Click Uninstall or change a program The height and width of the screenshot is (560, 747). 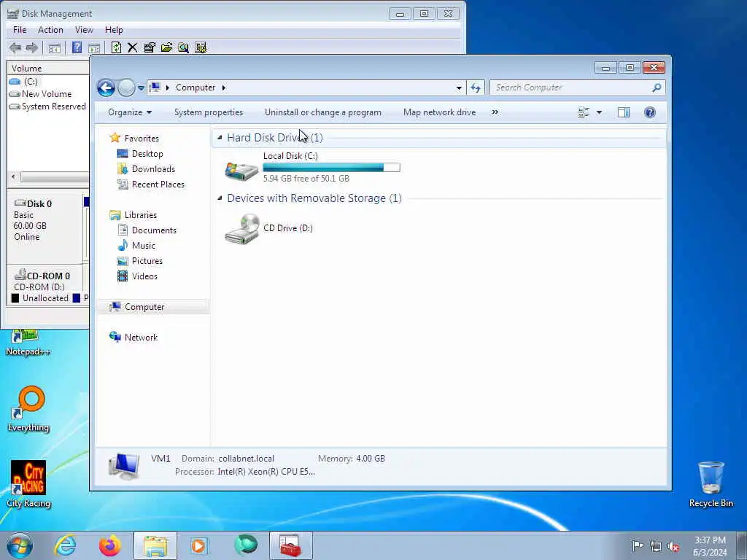pyautogui.click(x=323, y=112)
